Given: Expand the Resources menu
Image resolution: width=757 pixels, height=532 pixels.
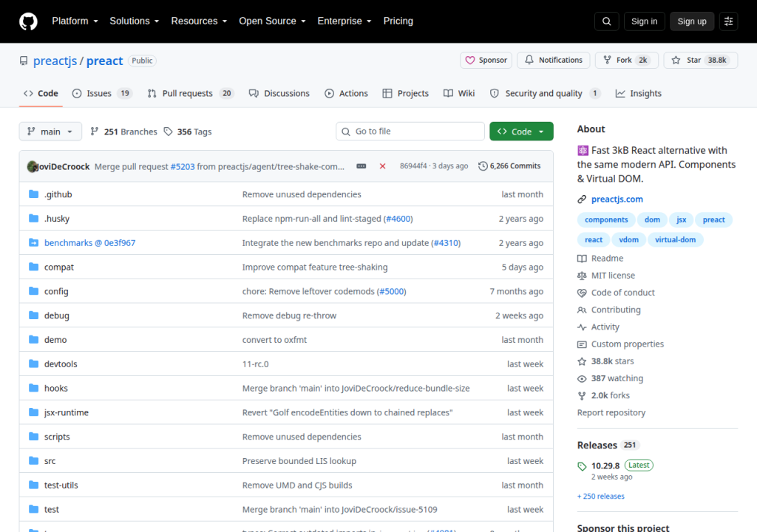Looking at the screenshot, I should [199, 21].
